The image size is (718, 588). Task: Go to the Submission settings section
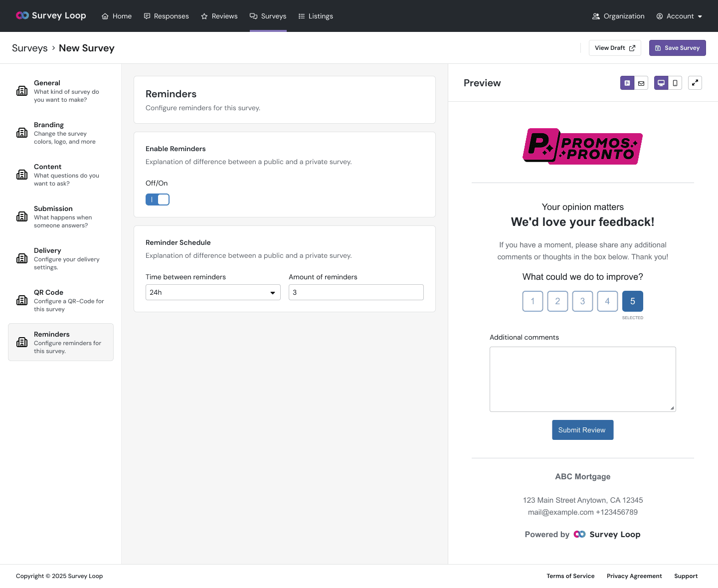click(61, 216)
